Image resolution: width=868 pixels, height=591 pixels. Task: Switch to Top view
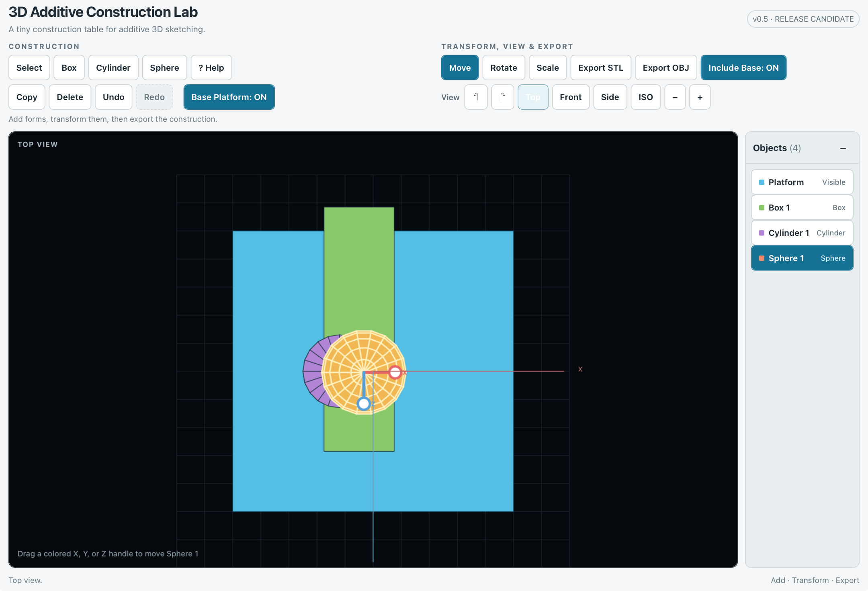point(533,97)
